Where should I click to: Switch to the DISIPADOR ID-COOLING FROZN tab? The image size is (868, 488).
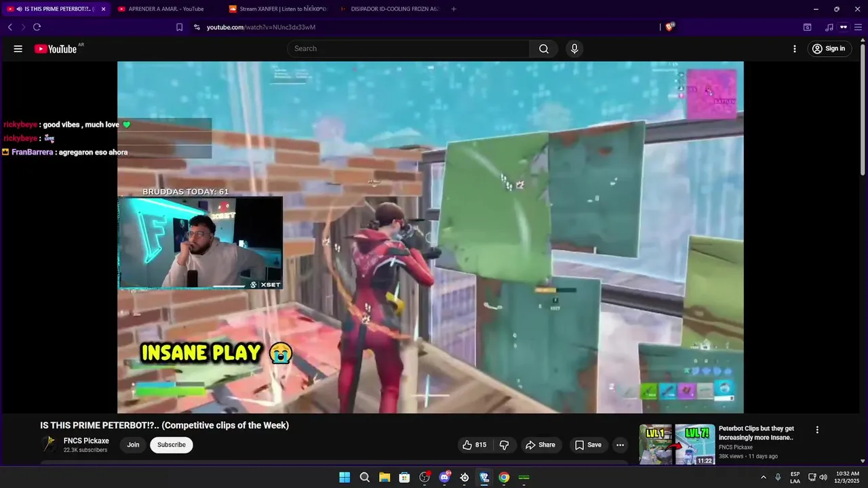[390, 9]
